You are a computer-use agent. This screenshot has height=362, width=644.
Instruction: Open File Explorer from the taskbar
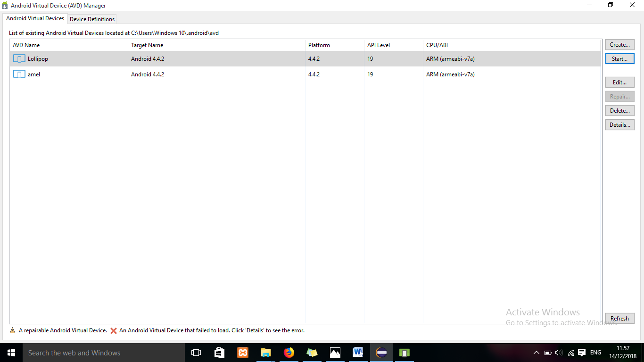pos(265,352)
